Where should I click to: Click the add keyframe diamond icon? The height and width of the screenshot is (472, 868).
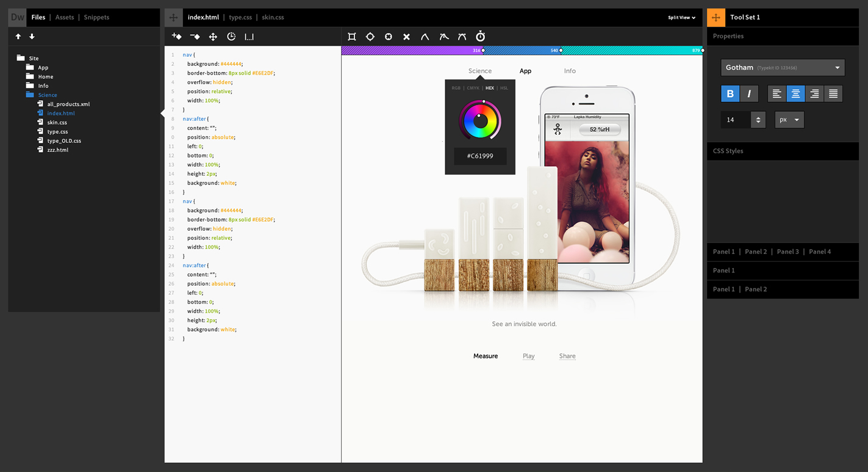click(x=177, y=37)
